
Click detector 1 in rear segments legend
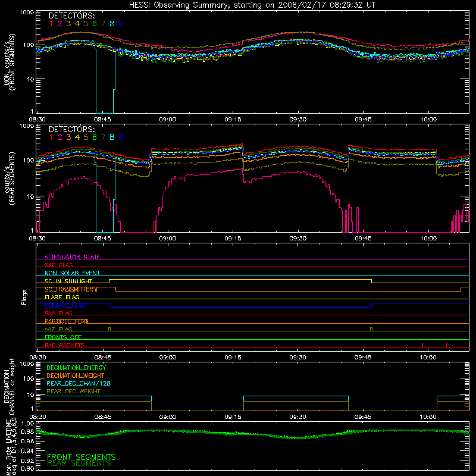pos(51,137)
